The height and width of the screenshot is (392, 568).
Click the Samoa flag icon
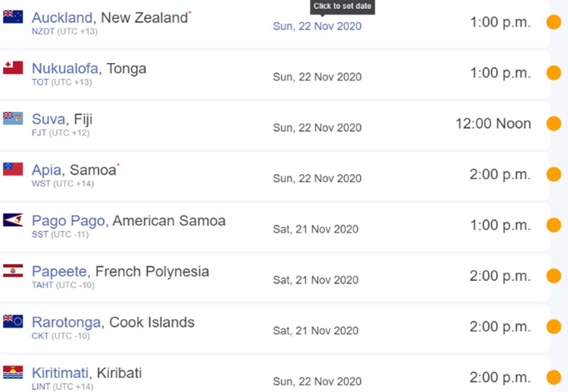point(13,169)
